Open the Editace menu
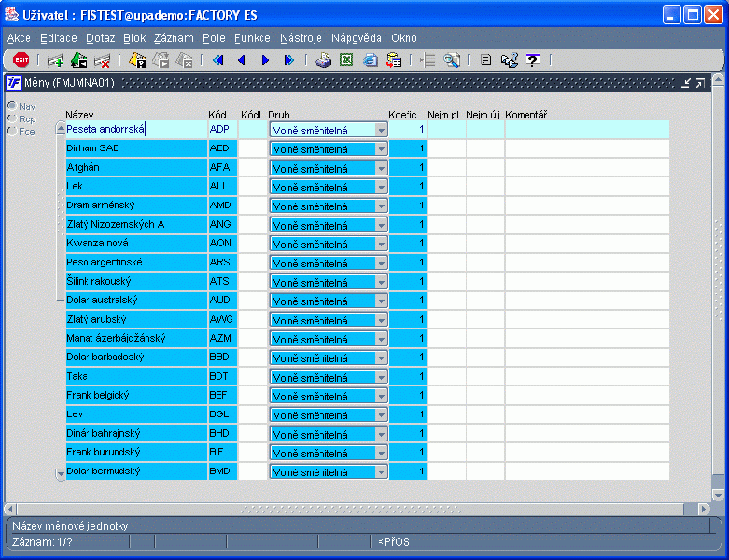 coord(59,38)
